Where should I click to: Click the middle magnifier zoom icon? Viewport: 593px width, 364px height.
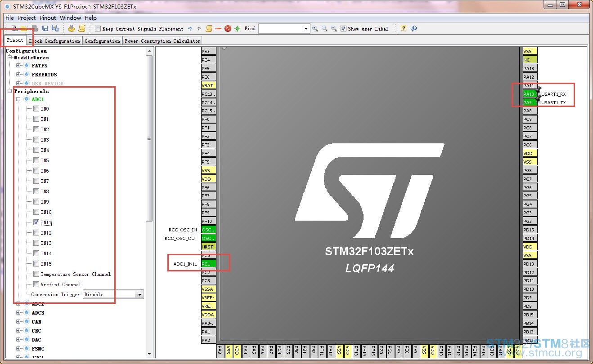point(324,29)
